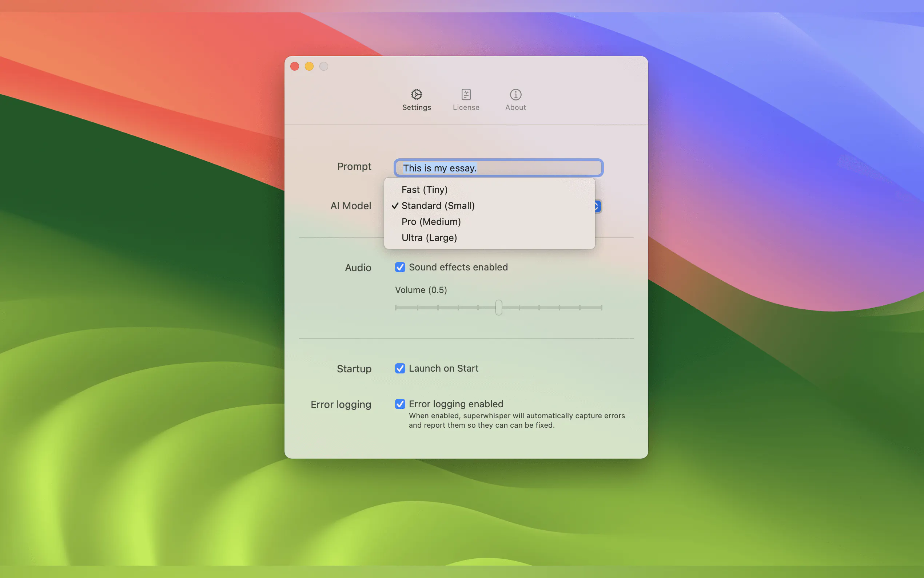
Task: Close the settings window red button
Action: pyautogui.click(x=295, y=67)
